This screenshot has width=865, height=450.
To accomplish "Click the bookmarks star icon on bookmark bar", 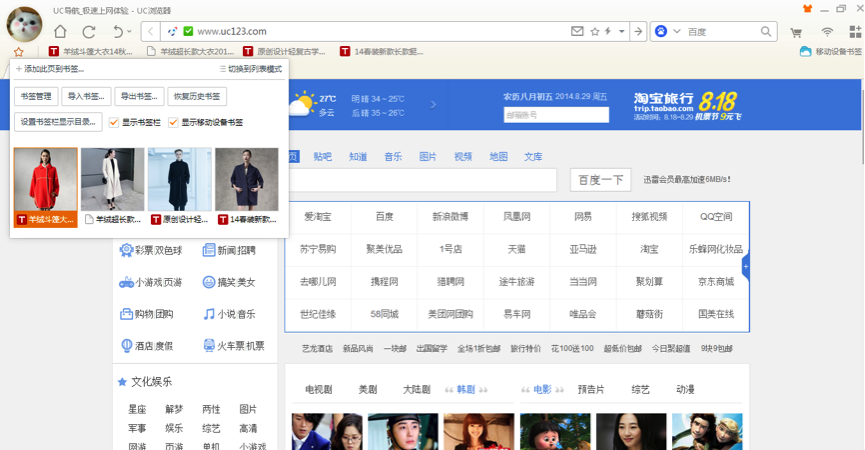I will click(x=19, y=52).
